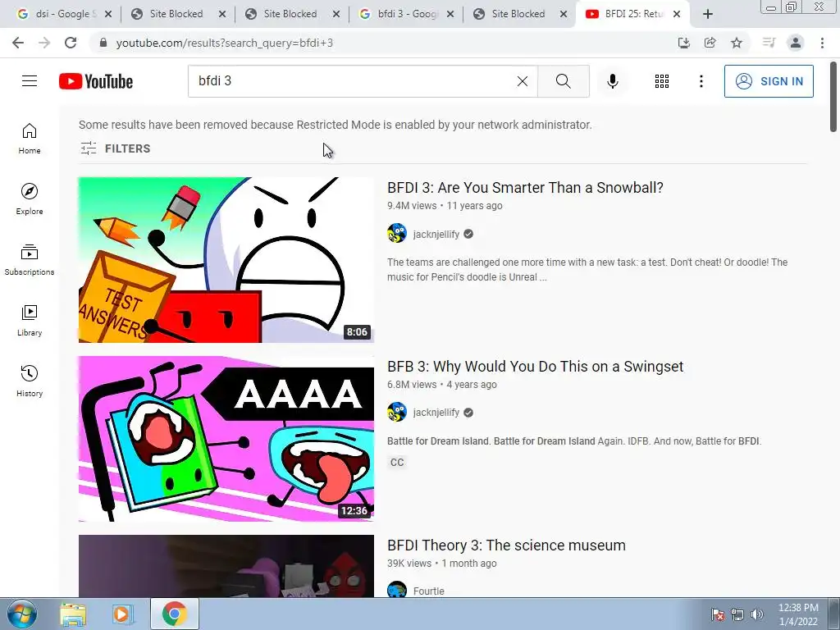Click the browser forward arrow
This screenshot has height=630, width=840.
pyautogui.click(x=44, y=43)
